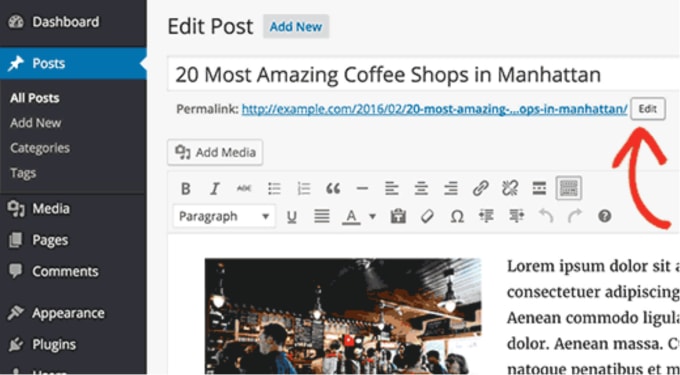Click the underline formatting icon
Viewport: 680px width, 375px height.
[292, 216]
